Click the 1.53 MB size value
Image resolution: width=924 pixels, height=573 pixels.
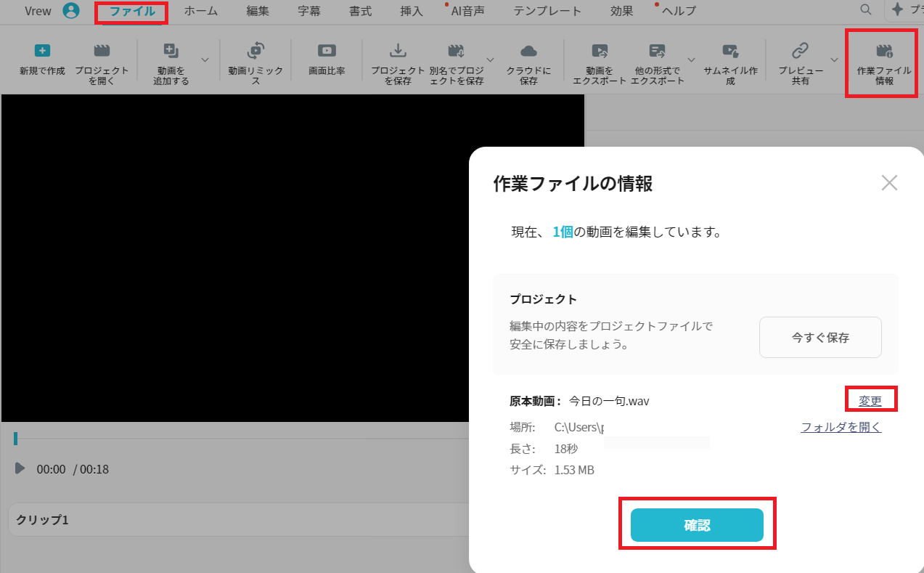(574, 470)
